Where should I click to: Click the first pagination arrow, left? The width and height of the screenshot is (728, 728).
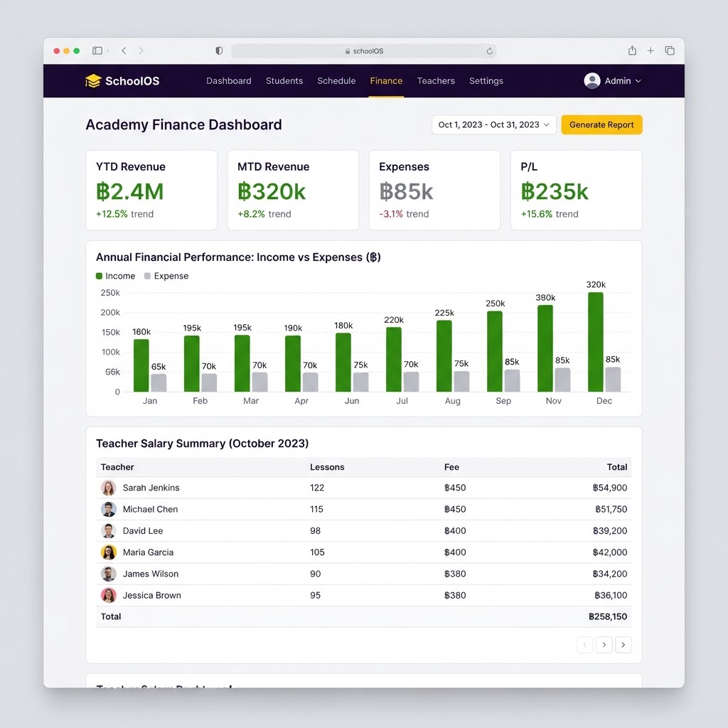click(584, 644)
